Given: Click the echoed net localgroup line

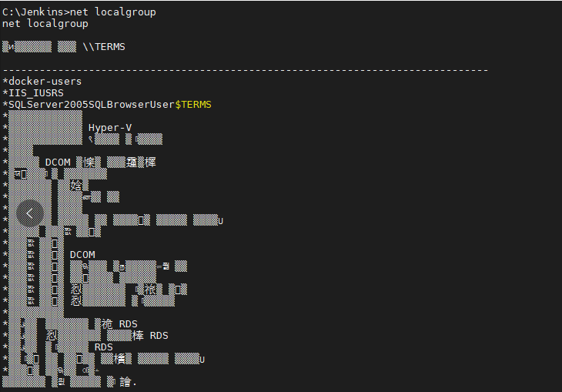Looking at the screenshot, I should pyautogui.click(x=45, y=24).
